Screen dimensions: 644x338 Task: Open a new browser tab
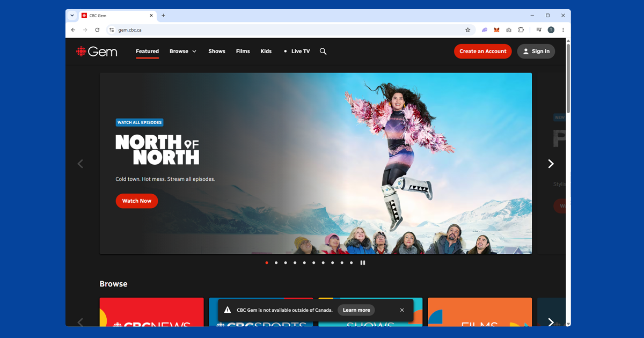point(164,16)
